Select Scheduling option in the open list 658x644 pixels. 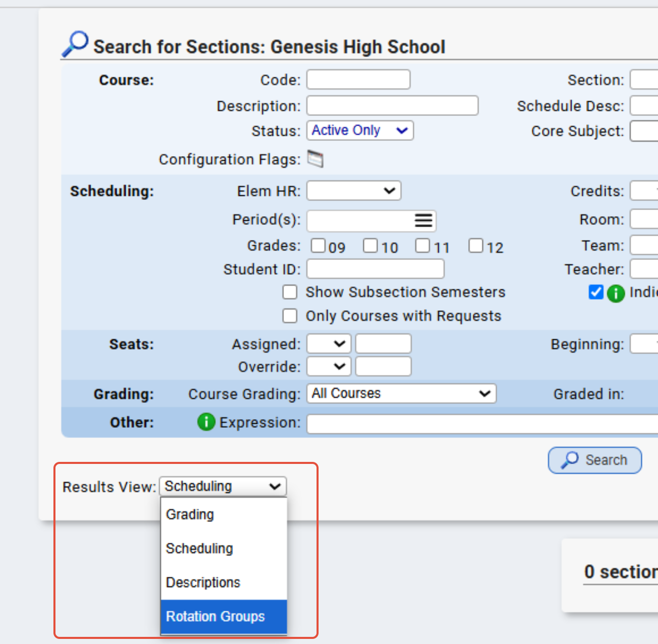[224, 548]
